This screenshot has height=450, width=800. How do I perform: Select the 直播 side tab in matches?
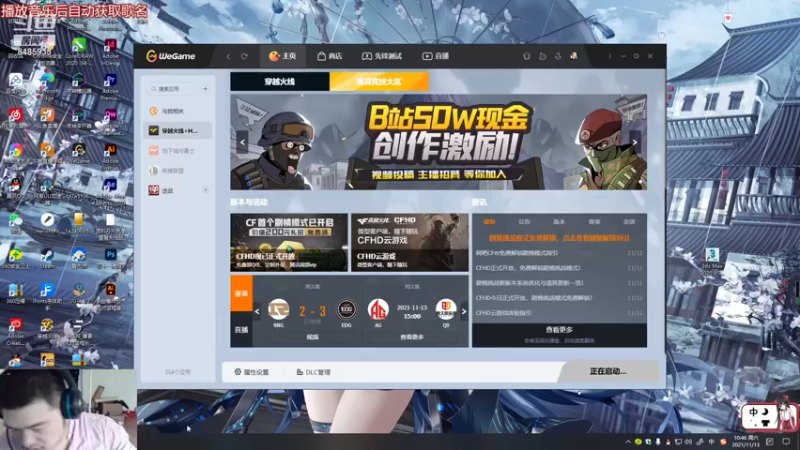coord(241,330)
